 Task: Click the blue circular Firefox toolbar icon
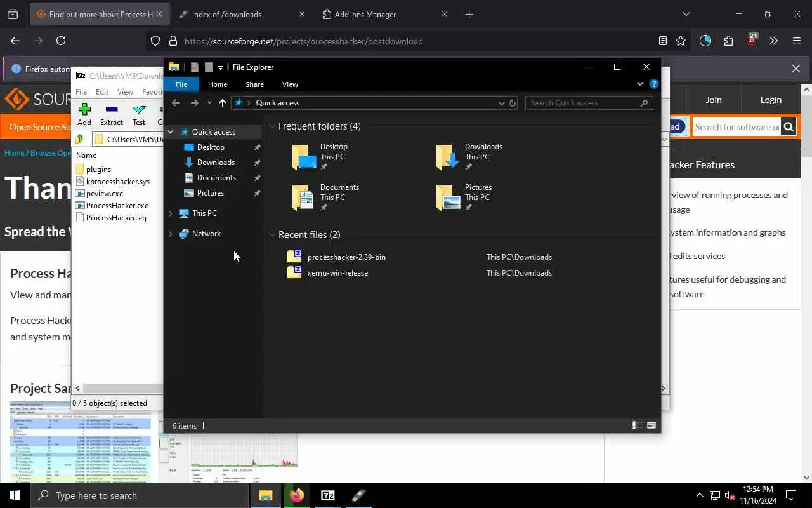(705, 41)
